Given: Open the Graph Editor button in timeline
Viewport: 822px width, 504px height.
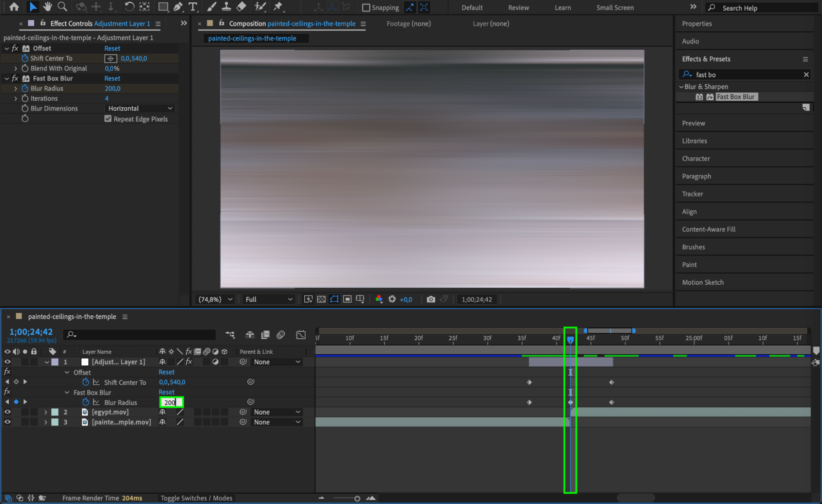Looking at the screenshot, I should coord(301,335).
